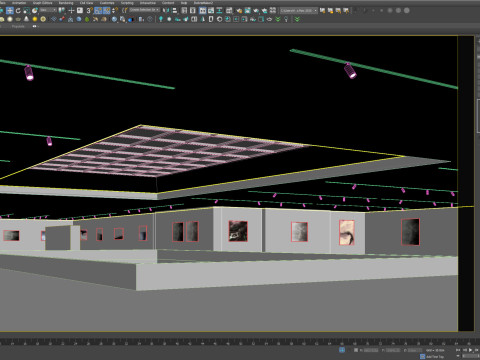
Task: Open the Help menu
Action: (x=184, y=3)
